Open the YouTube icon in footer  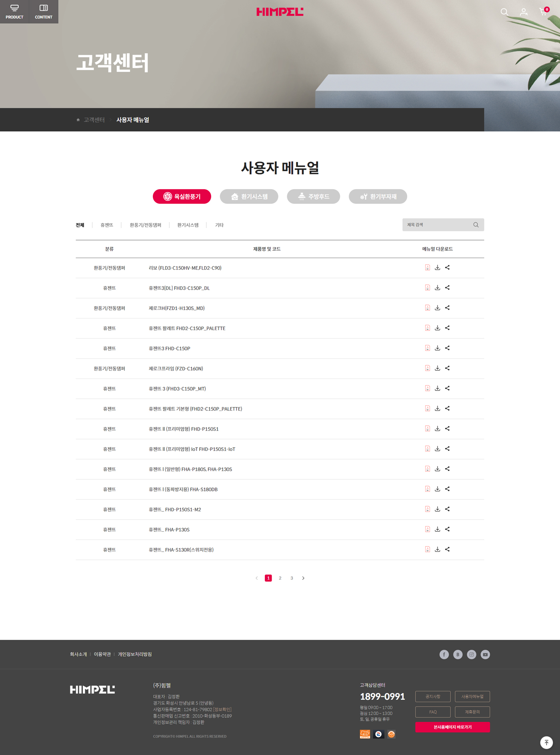pyautogui.click(x=485, y=655)
